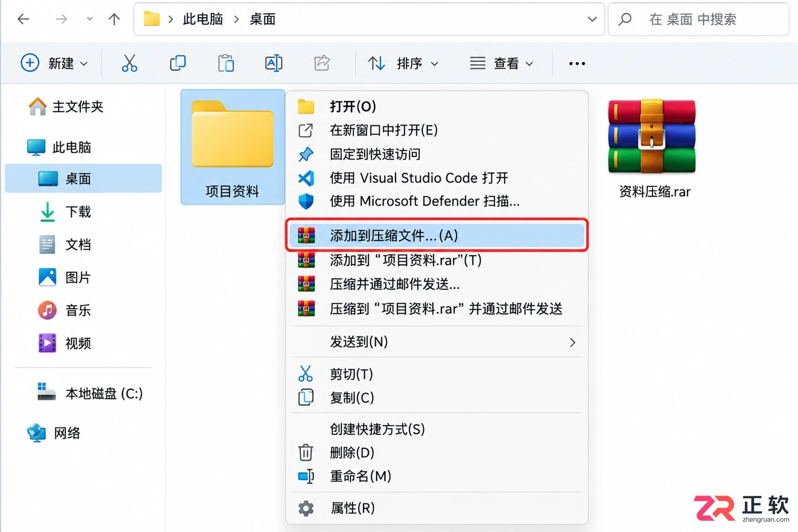Choose 复制(C) in context menu
This screenshot has height=532, width=798.
(x=437, y=398)
